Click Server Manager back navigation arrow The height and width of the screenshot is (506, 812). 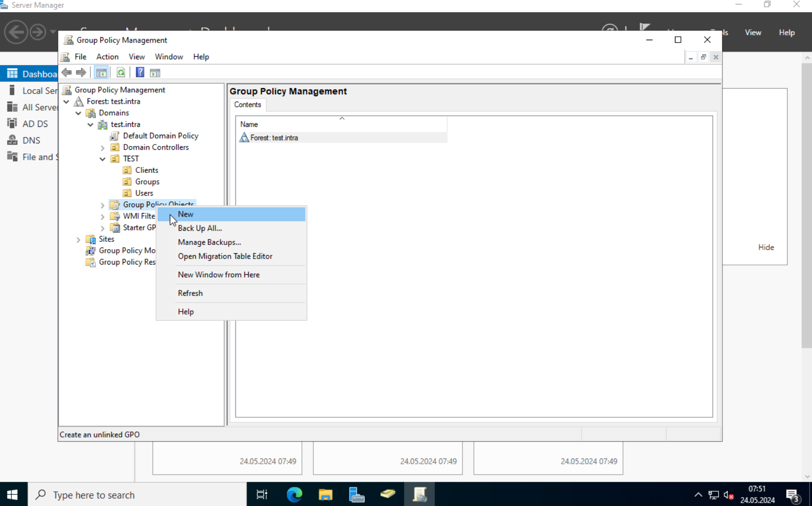16,32
